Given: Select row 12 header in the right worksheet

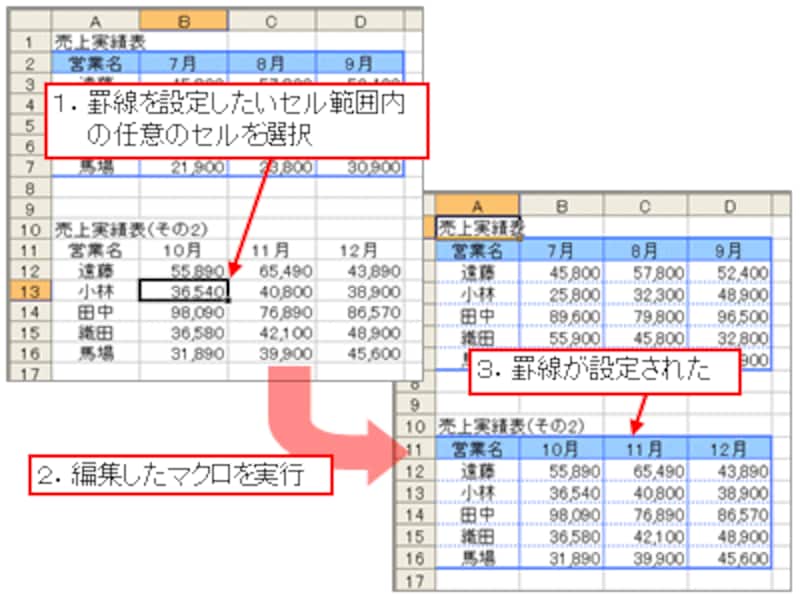Looking at the screenshot, I should (x=415, y=471).
